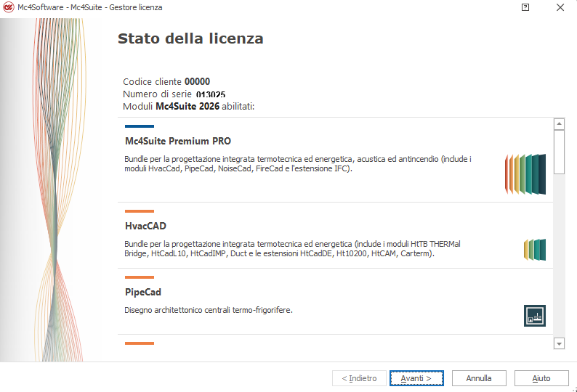This screenshot has height=392, width=577.
Task: Click the module list scrollbar thumb
Action: point(559,151)
